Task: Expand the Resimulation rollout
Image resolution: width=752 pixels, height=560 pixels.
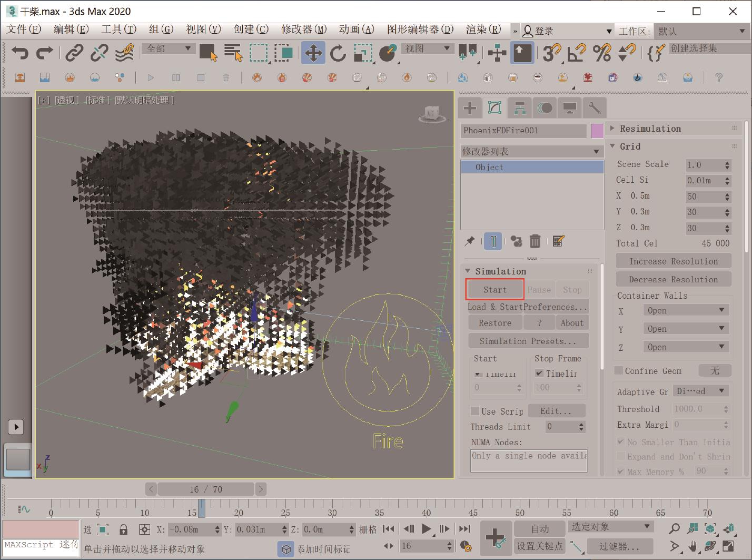Action: click(x=650, y=129)
